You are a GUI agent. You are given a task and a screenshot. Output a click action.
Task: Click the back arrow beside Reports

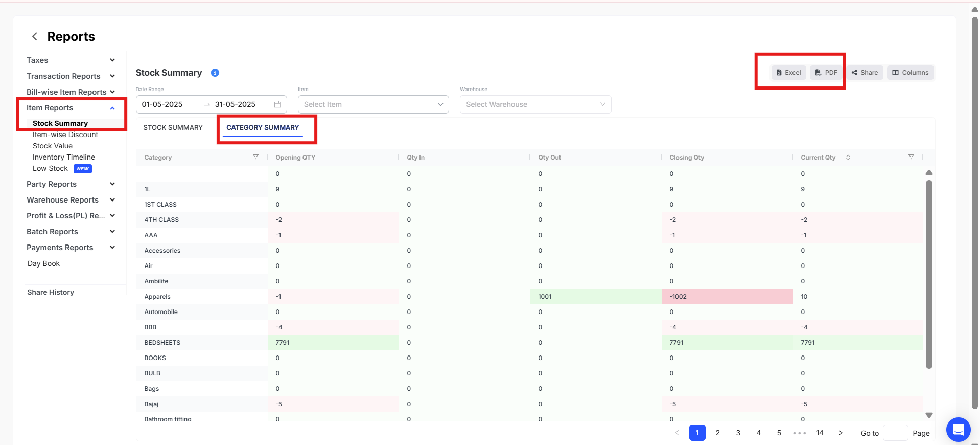35,36
